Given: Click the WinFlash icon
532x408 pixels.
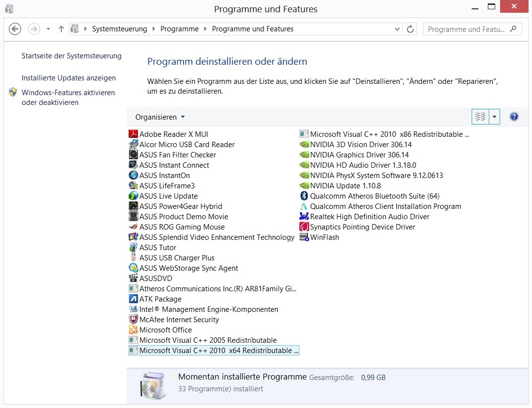Looking at the screenshot, I should (x=304, y=237).
